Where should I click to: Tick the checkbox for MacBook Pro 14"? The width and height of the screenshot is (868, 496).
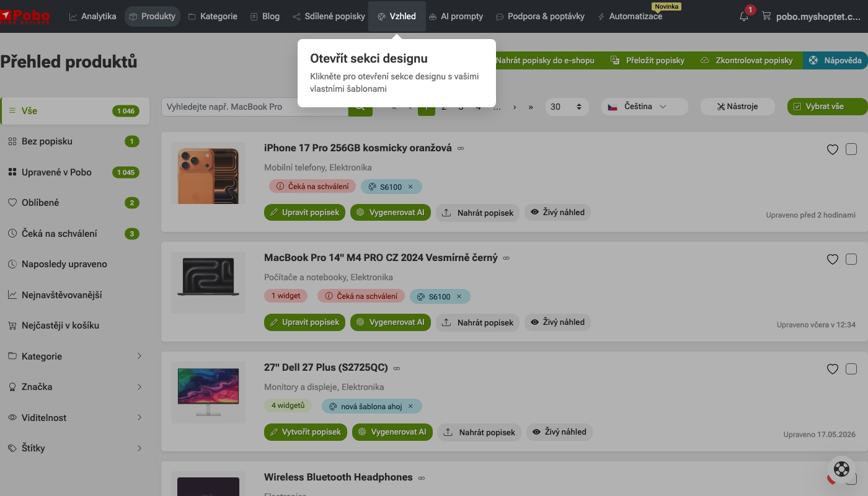tap(851, 259)
